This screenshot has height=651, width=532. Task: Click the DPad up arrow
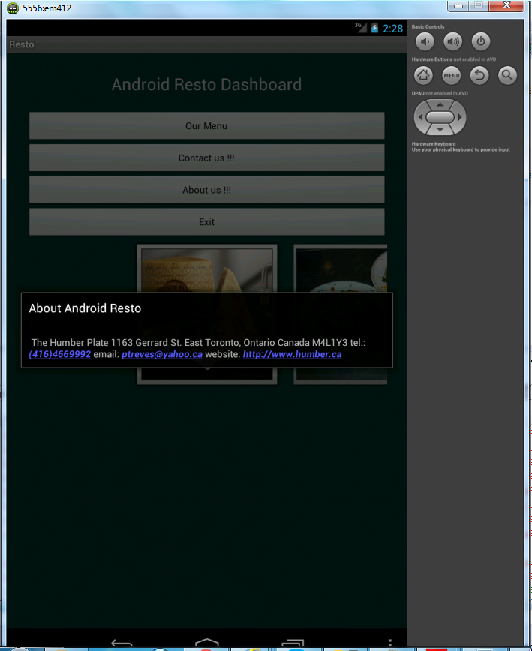[440, 105]
